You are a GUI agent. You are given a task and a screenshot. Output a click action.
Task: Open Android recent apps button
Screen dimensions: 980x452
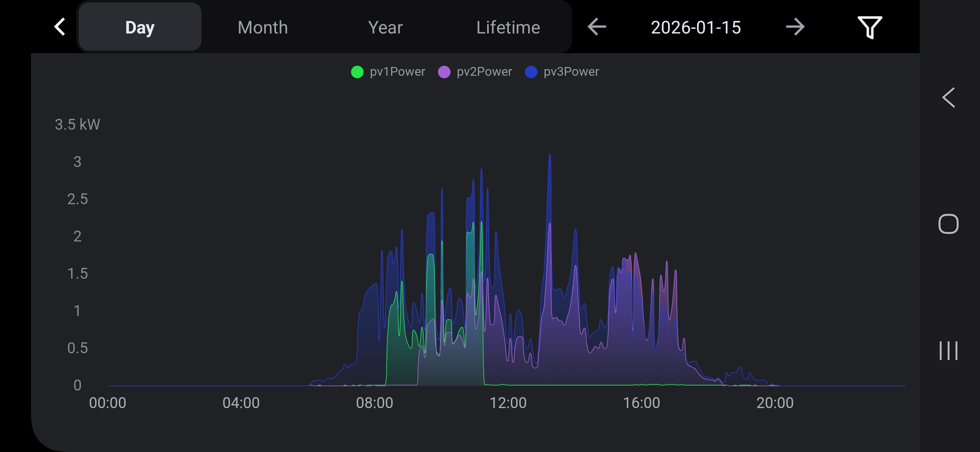point(948,351)
